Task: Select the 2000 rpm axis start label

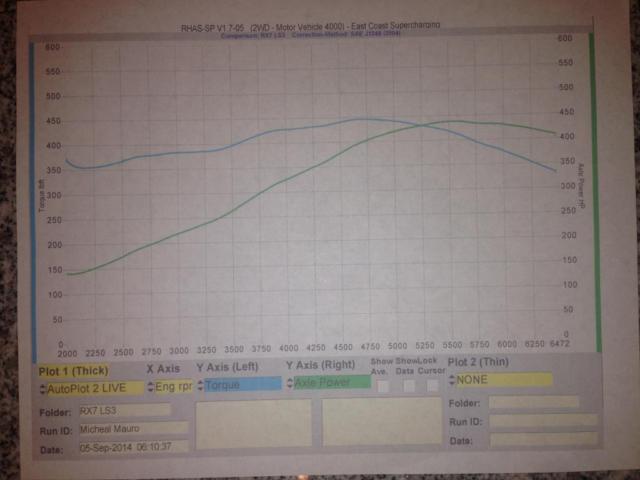Action: click(x=67, y=353)
